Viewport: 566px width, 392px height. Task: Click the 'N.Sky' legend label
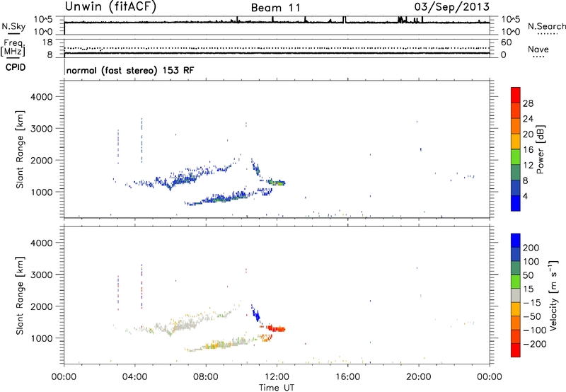(13, 26)
